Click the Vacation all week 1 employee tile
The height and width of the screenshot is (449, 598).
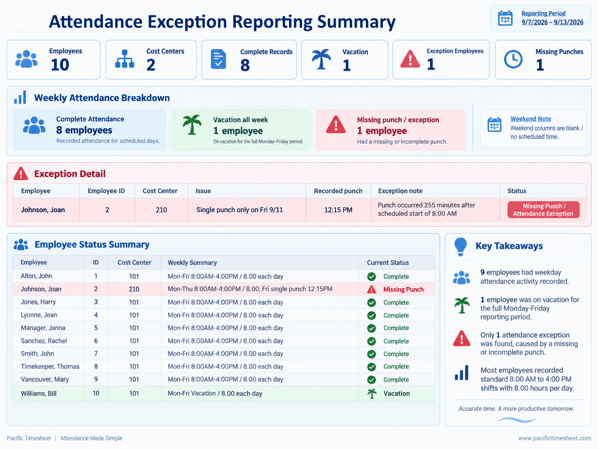[241, 130]
